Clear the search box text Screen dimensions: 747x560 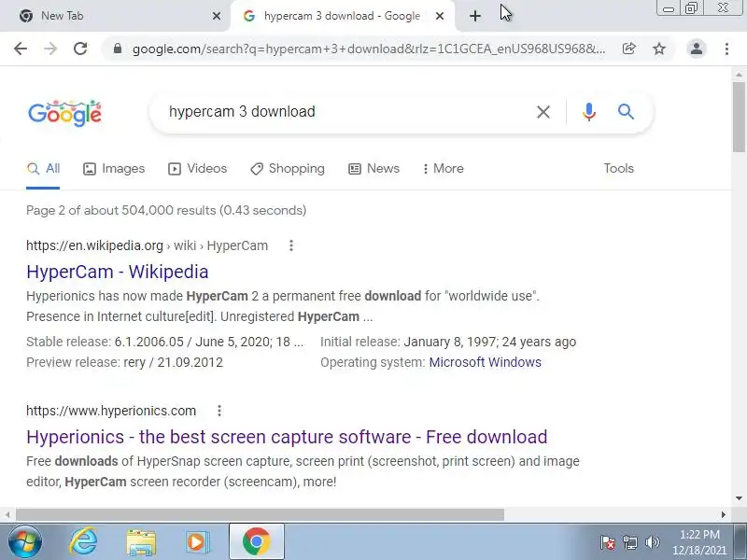[543, 112]
